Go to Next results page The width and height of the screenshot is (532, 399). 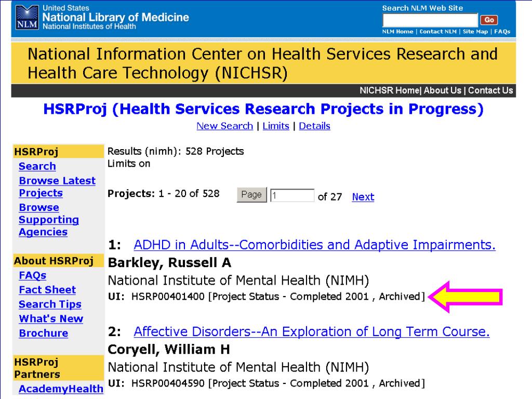tap(363, 197)
